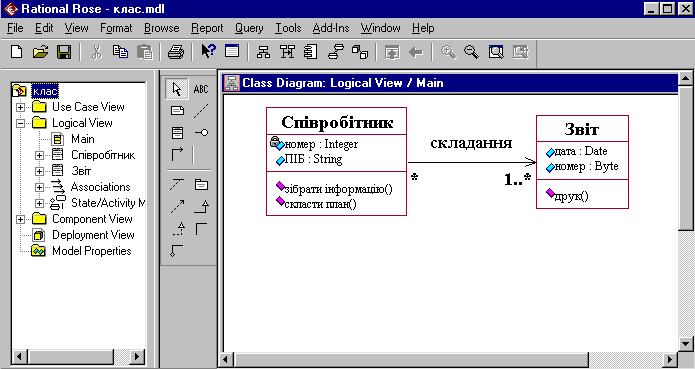This screenshot has width=695, height=369.
Task: Select Model Properties in browser tree
Action: [x=92, y=251]
